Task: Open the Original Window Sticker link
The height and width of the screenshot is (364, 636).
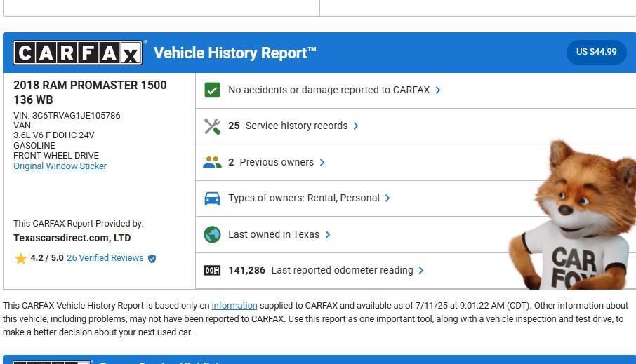Action: [x=60, y=166]
